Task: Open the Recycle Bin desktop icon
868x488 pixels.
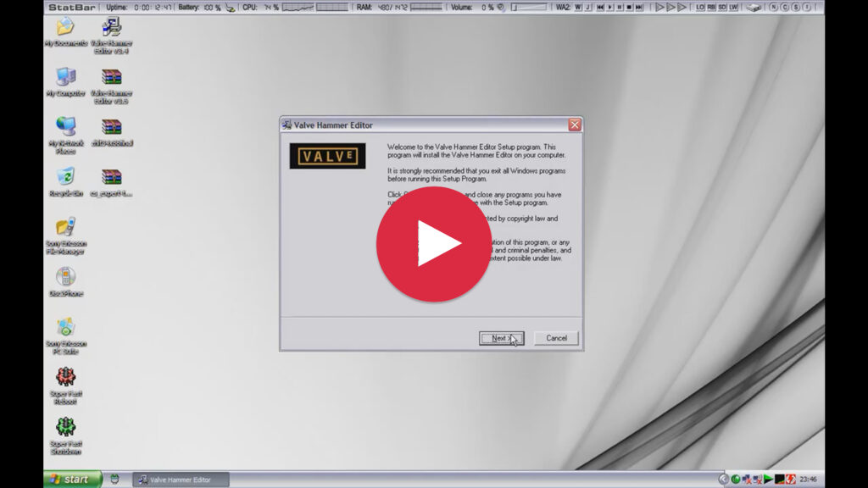Action: [65, 182]
